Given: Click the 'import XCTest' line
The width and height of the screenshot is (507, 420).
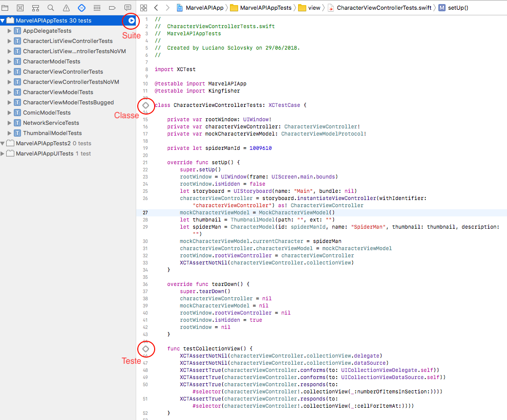Looking at the screenshot, I should (175, 70).
